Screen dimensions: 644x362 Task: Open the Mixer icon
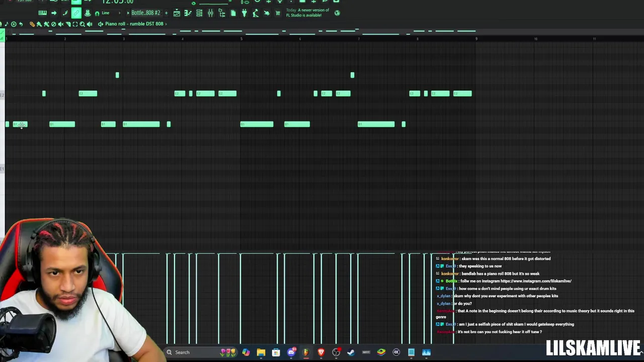(211, 13)
